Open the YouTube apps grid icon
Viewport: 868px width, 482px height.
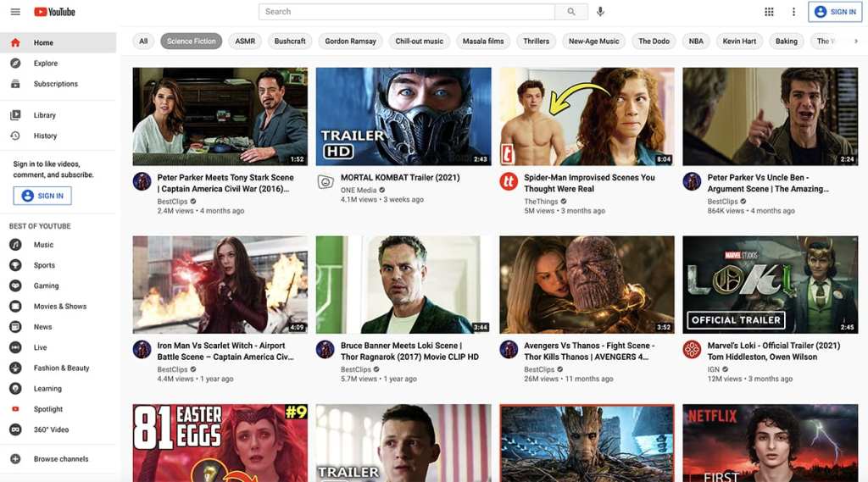point(769,12)
